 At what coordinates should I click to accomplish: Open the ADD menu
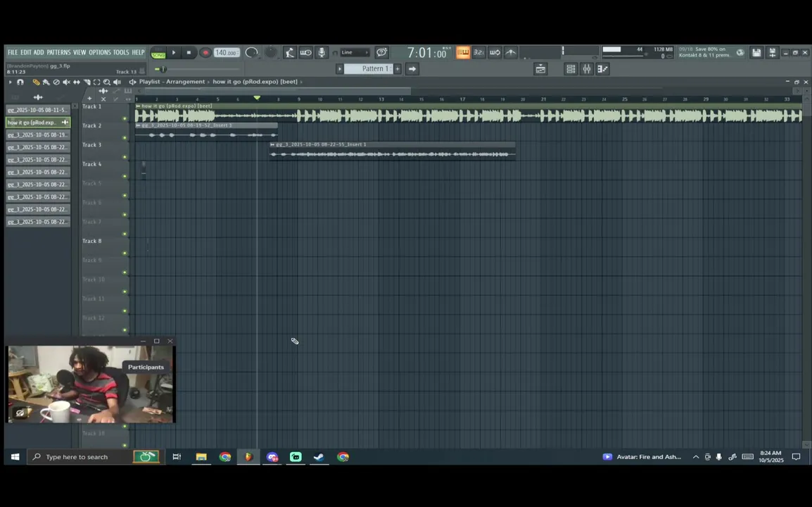tap(39, 52)
